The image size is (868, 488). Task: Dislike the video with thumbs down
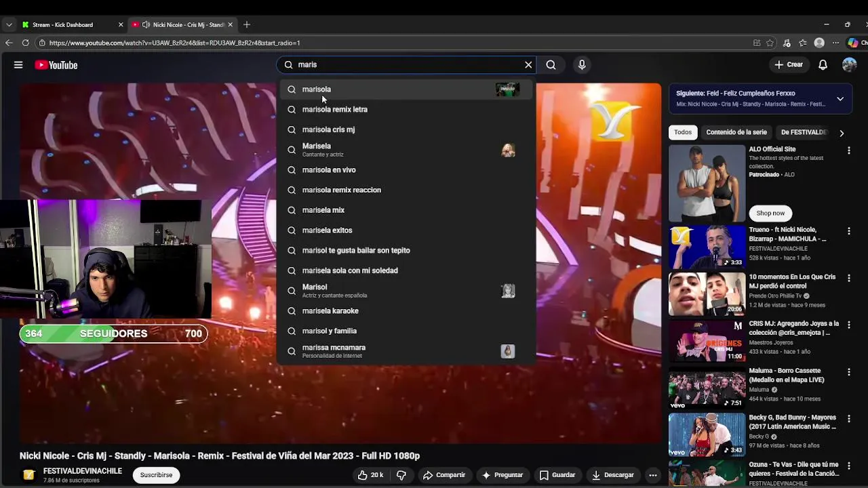401,475
